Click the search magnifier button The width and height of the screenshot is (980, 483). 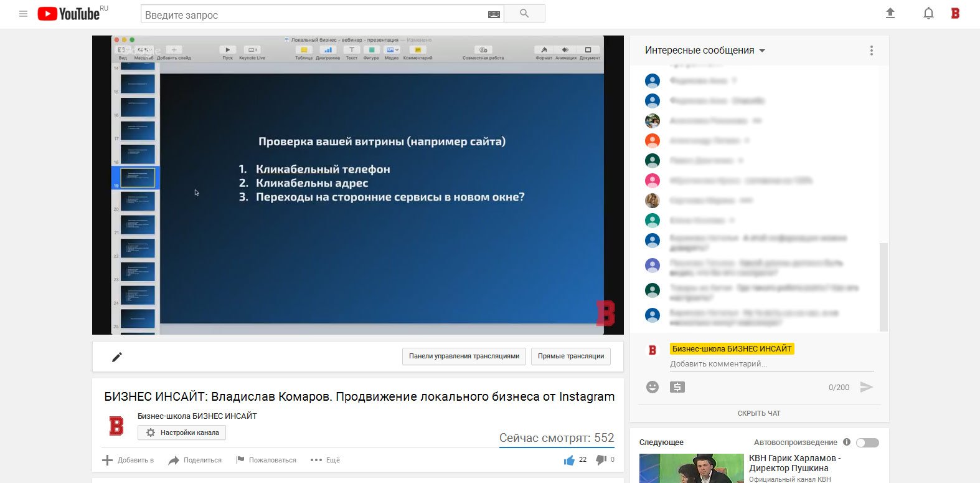tap(524, 14)
